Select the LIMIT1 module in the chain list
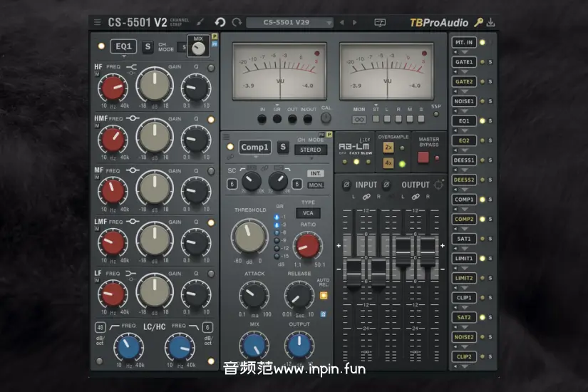 (x=464, y=259)
